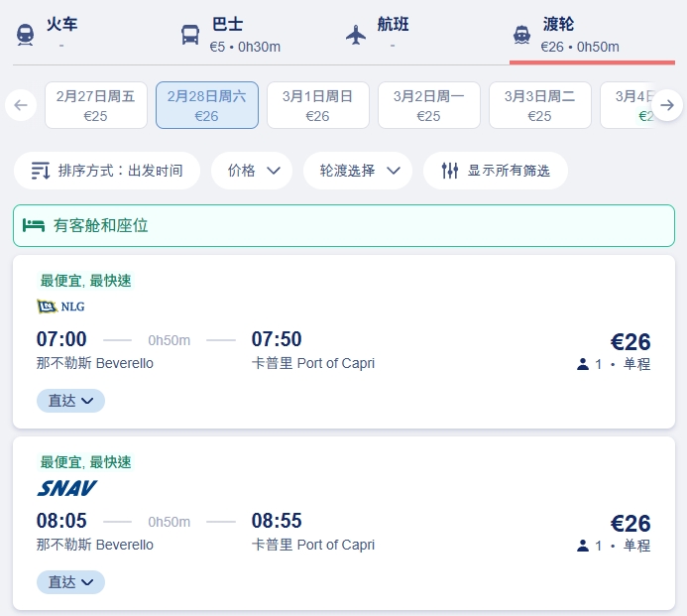Click the previous dates left arrow

click(21, 105)
